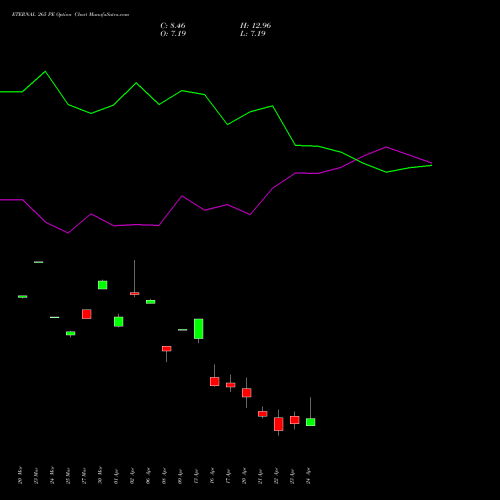The height and width of the screenshot is (500, 500).
Task: Select the small green candle above 25 Mar
Action: click(71, 333)
